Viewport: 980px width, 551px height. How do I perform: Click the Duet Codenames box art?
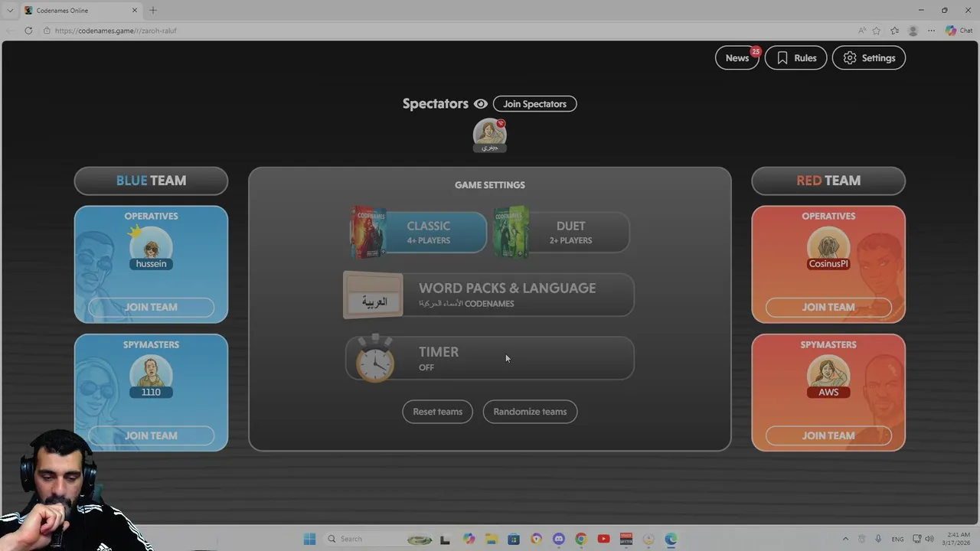[x=511, y=232]
